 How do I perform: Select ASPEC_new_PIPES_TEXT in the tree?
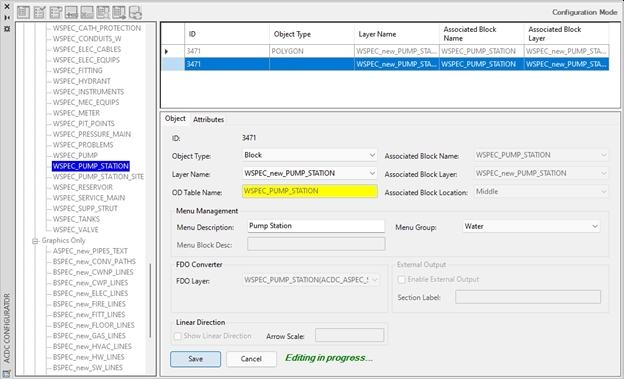coord(90,251)
